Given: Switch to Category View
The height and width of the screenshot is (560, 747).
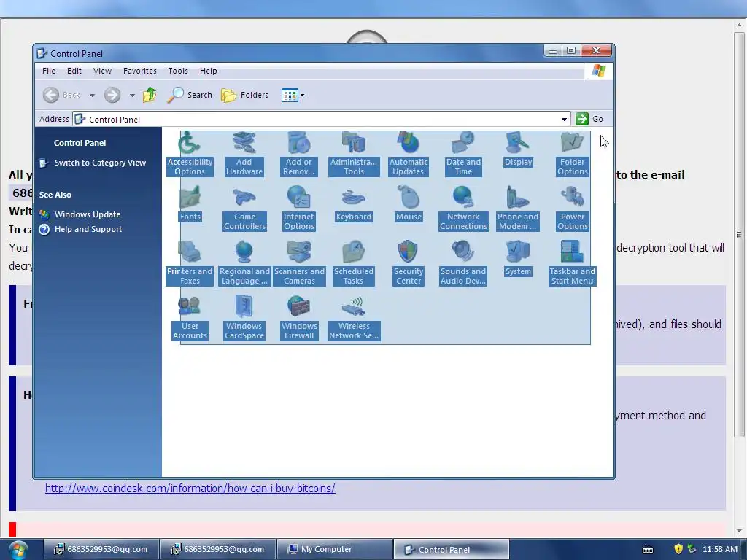Looking at the screenshot, I should point(100,163).
